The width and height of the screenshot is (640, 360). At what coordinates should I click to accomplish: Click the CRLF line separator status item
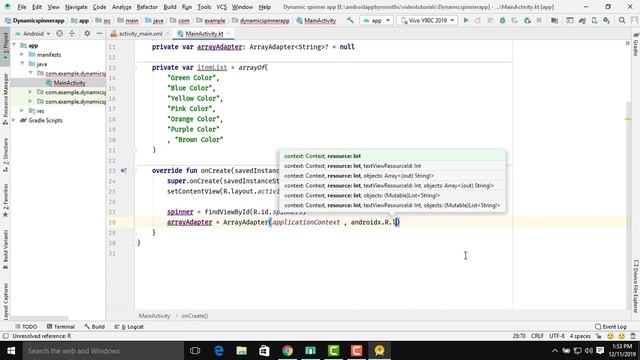[x=537, y=336]
